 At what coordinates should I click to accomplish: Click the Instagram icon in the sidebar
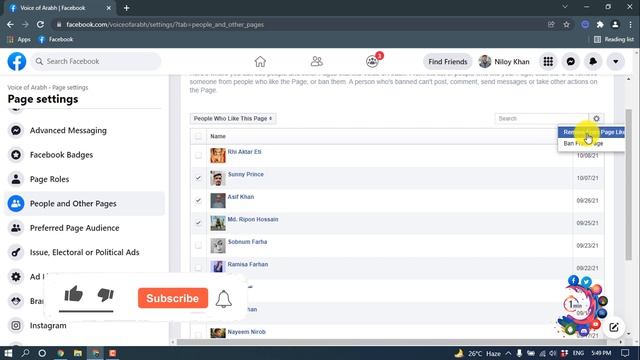pos(16,326)
